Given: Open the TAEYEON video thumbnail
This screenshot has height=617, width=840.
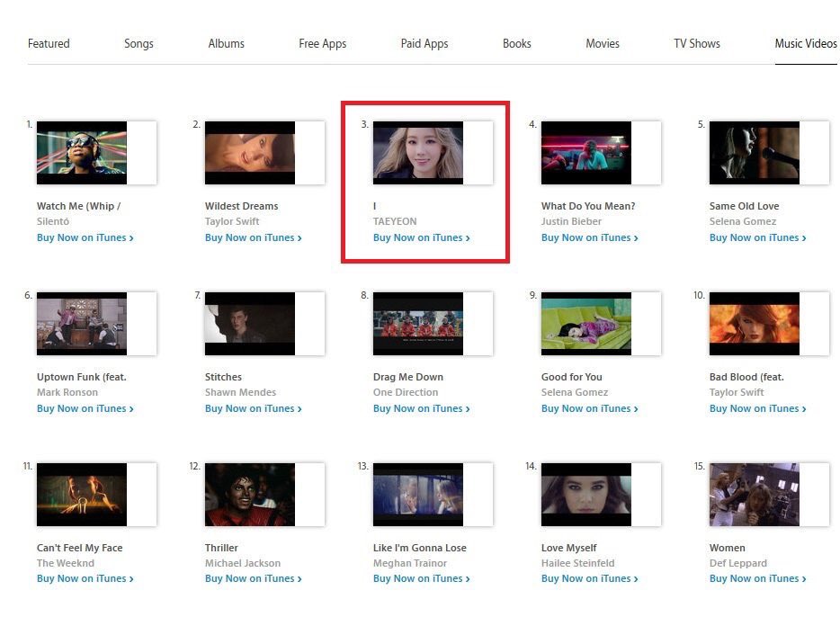Looking at the screenshot, I should coord(418,153).
